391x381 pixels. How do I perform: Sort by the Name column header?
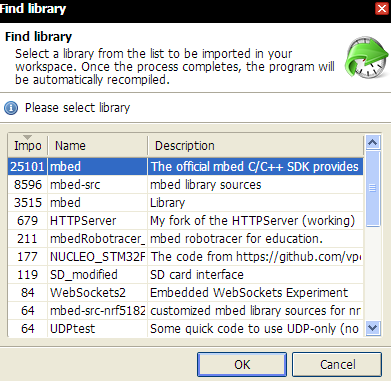(98, 146)
